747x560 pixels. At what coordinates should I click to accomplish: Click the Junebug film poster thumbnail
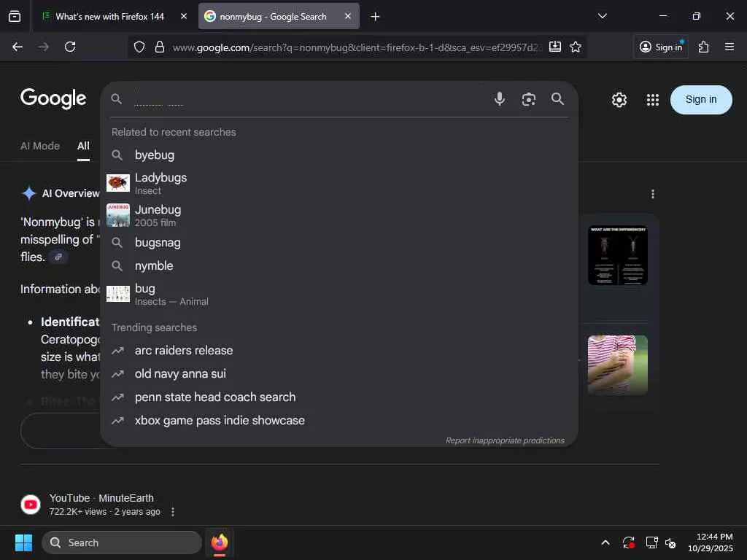(117, 215)
